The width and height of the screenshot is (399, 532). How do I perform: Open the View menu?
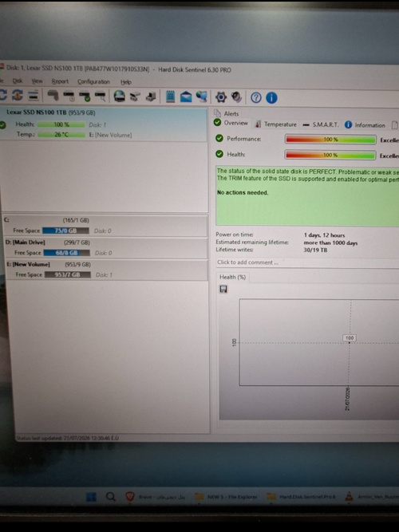[37, 81]
